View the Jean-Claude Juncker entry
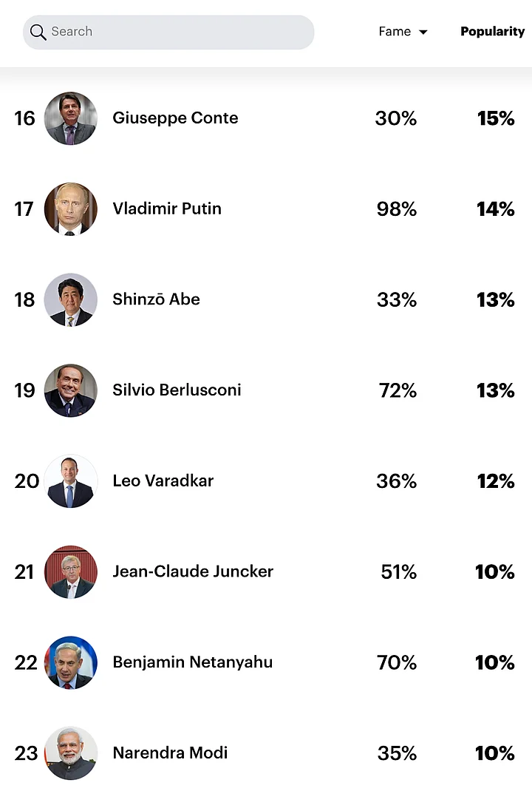This screenshot has width=532, height=791. (x=193, y=572)
